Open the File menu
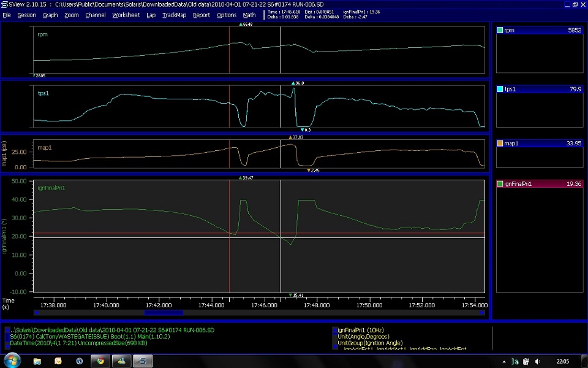588x368 pixels. (7, 15)
